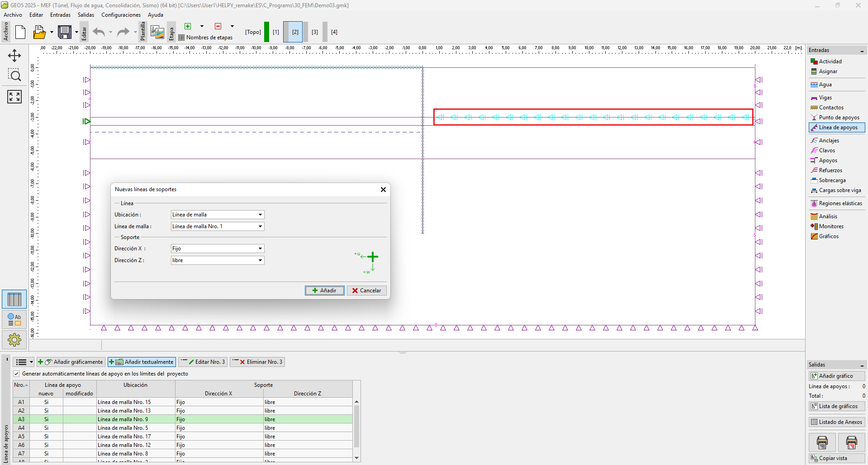Toggle automatic support line generation checkbox

click(17, 374)
